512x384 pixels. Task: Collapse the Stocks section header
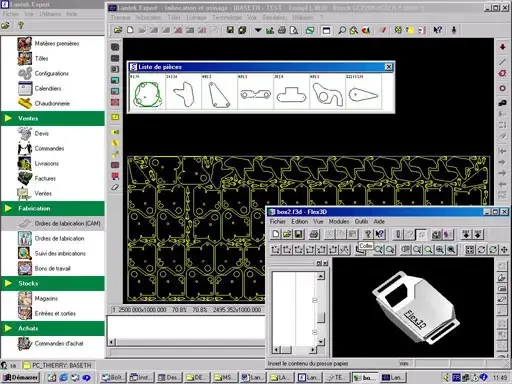coord(53,283)
